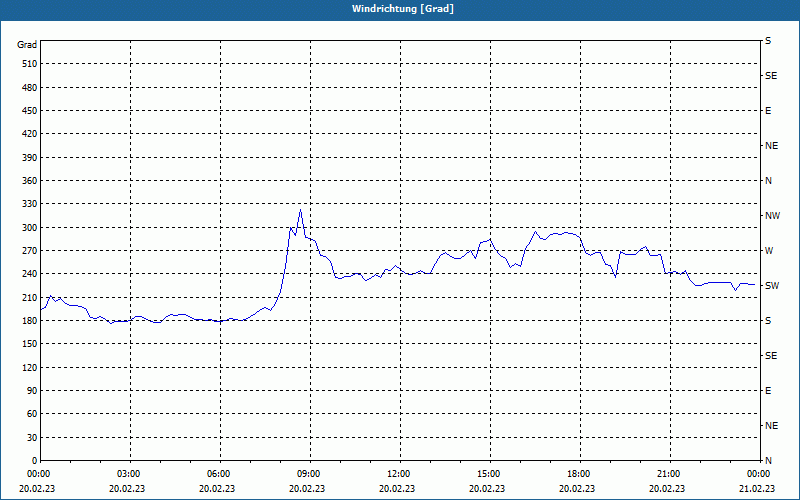Click the 180 value on the left axis

click(29, 321)
